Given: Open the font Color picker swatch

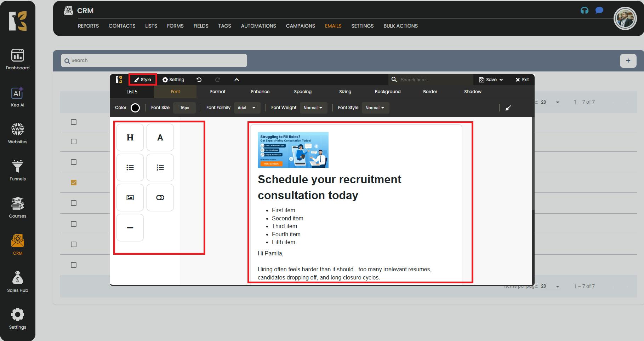Looking at the screenshot, I should pyautogui.click(x=135, y=108).
